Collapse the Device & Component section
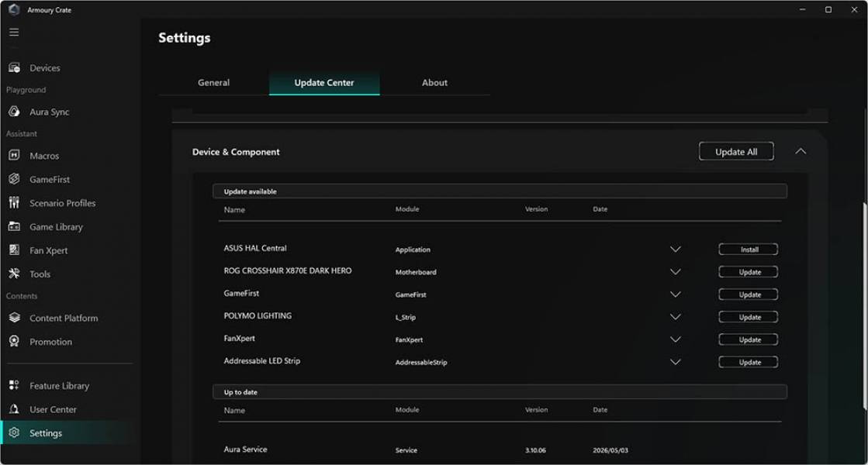The height and width of the screenshot is (465, 868). 801,151
